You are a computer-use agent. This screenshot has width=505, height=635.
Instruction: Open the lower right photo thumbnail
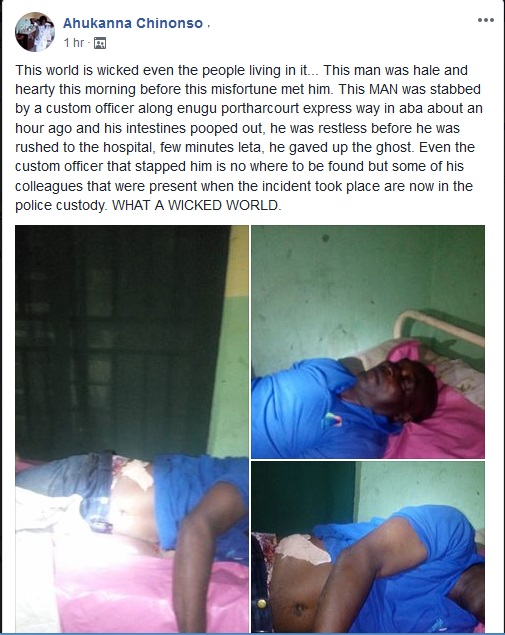coord(368,547)
